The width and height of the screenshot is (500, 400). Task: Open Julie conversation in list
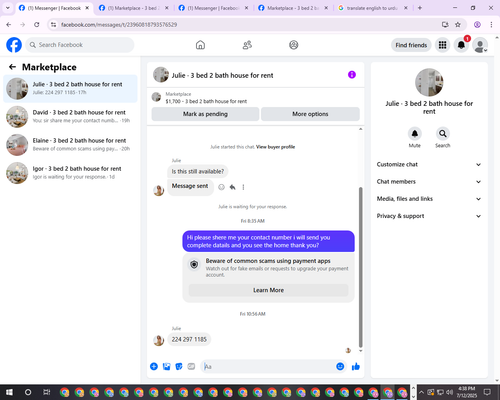(x=70, y=89)
